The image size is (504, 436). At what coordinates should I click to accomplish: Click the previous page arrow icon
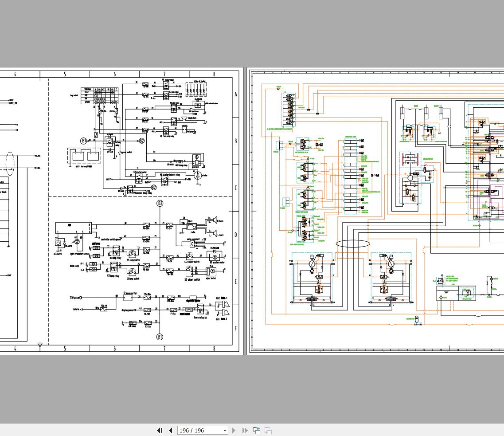(171, 430)
